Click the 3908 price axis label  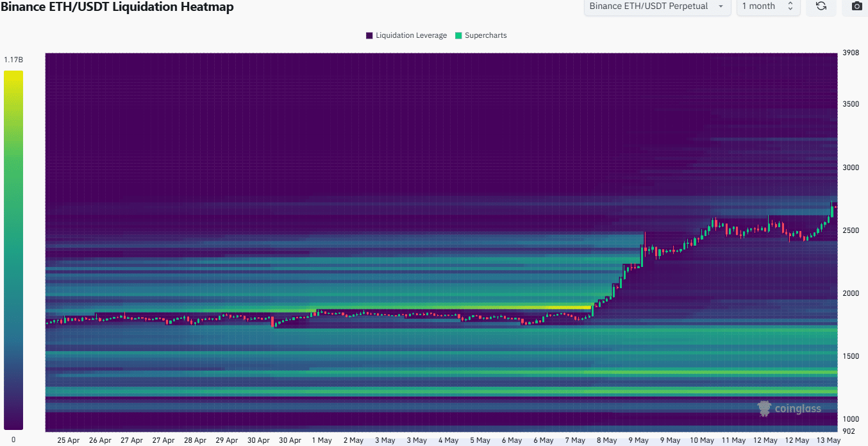851,53
